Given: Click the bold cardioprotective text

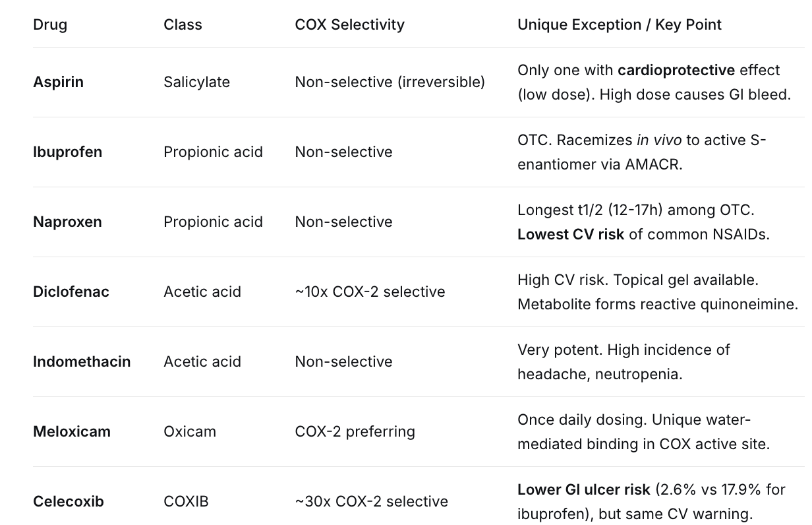Looking at the screenshot, I should tap(676, 71).
